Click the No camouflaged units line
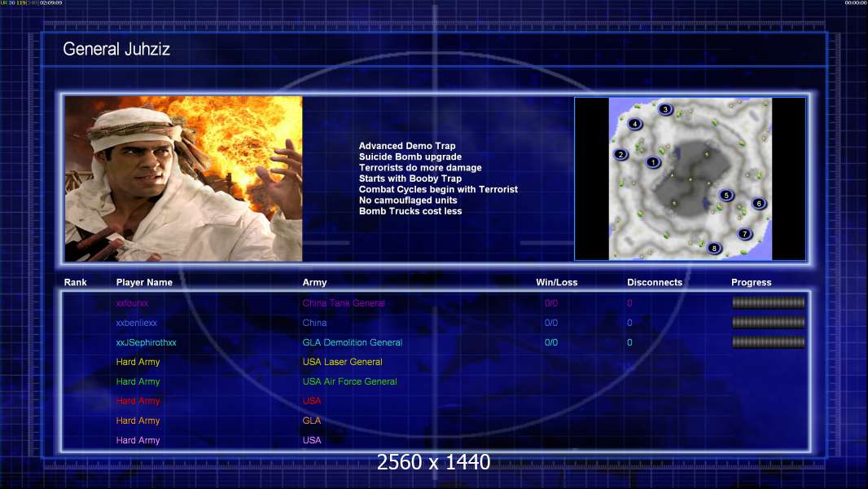 coord(408,200)
